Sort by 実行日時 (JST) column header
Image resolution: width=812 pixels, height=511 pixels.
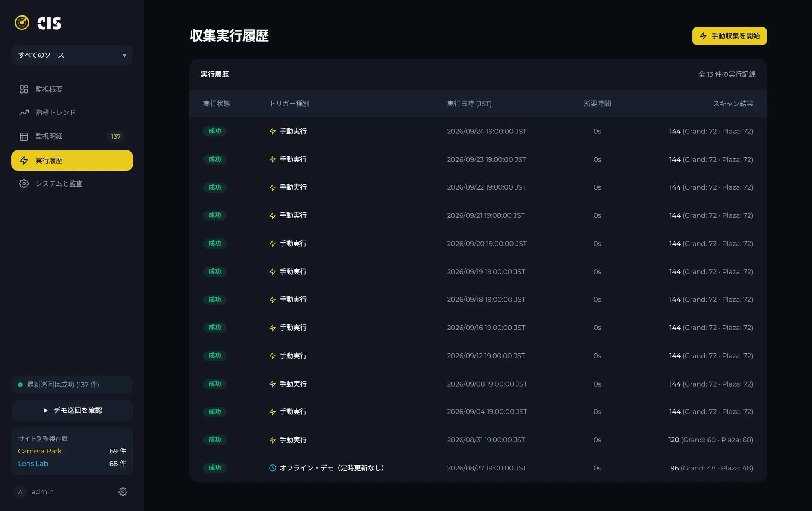[x=469, y=103]
